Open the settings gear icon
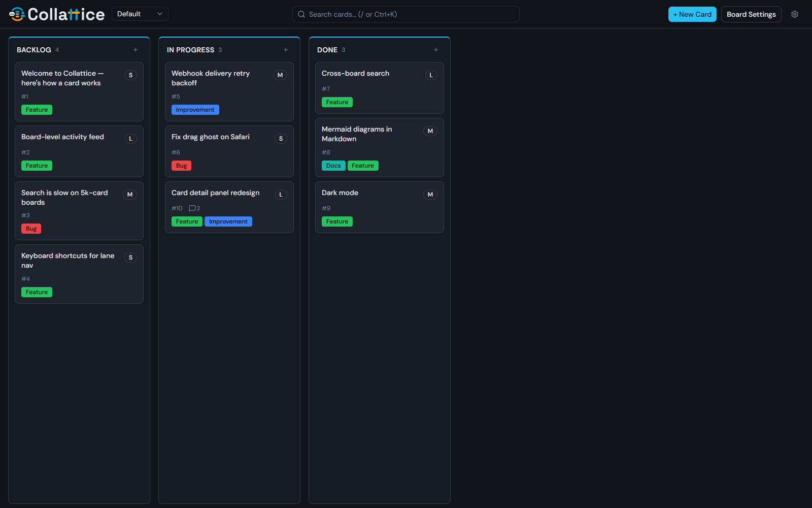This screenshot has width=812, height=508. (795, 14)
